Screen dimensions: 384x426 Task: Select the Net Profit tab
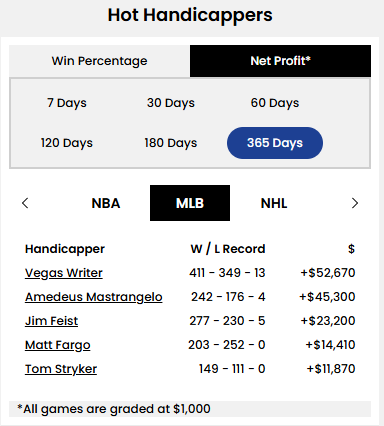280,61
